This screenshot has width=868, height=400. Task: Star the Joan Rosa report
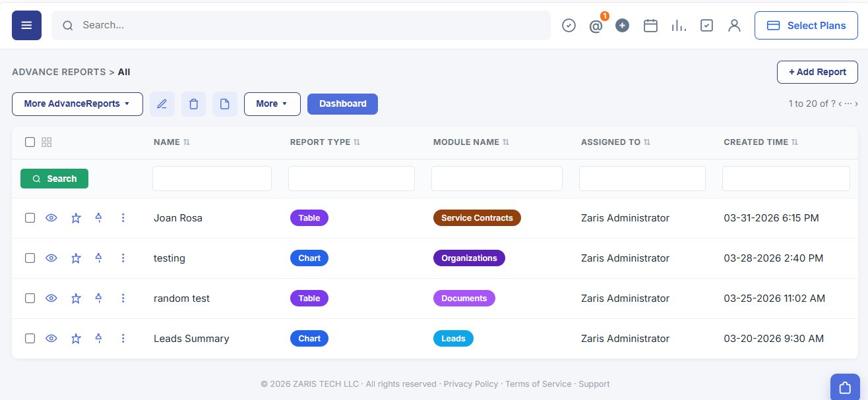coord(76,218)
